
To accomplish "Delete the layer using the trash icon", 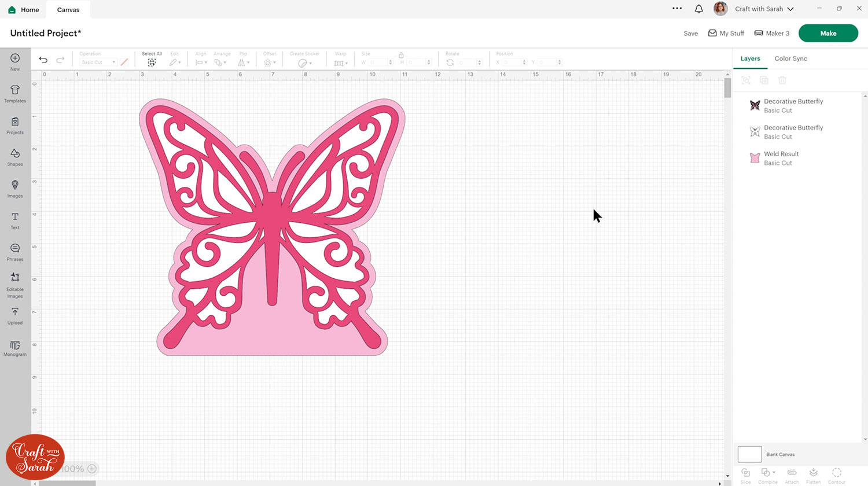I will 782,80.
